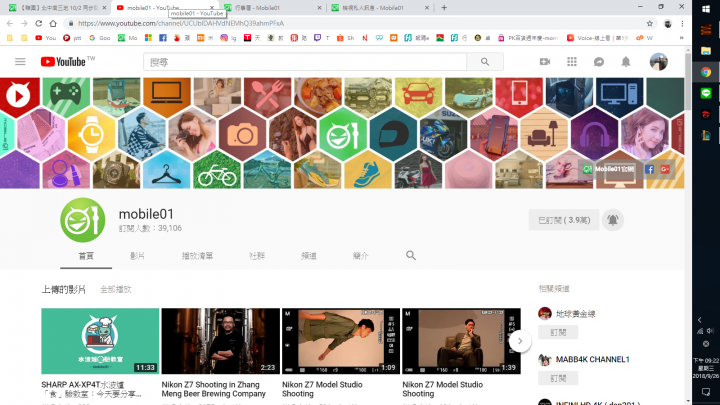Open the YouTube apps grid

pos(572,62)
